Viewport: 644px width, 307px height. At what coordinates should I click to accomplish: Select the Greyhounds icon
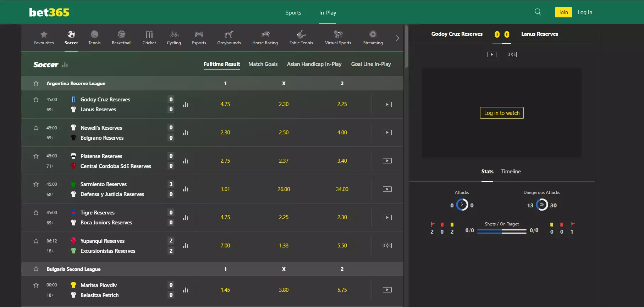[x=229, y=34]
